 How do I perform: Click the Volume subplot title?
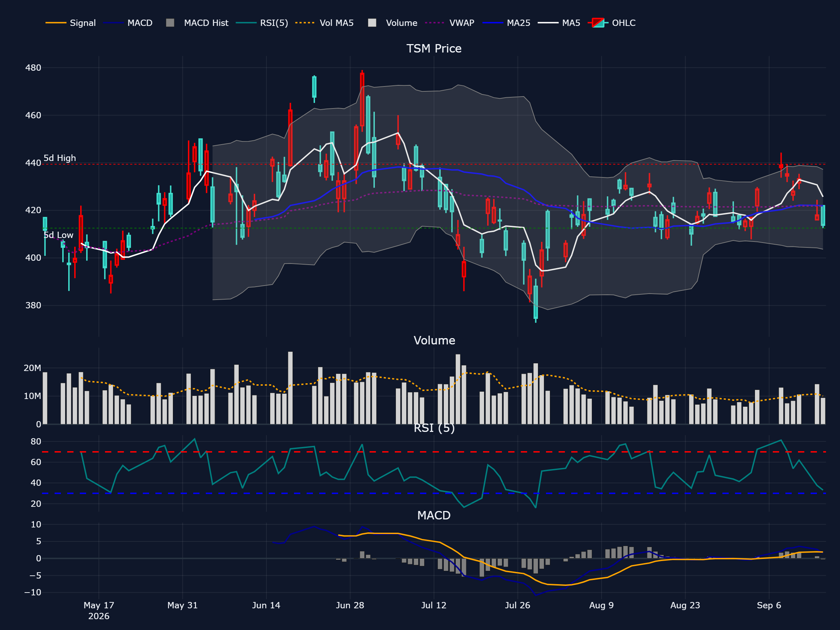[x=434, y=340]
